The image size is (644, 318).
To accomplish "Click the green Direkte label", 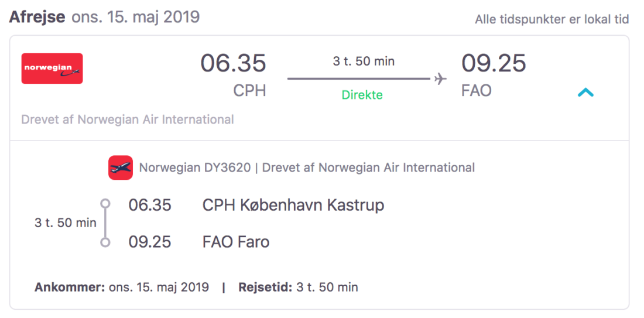I will 362,95.
